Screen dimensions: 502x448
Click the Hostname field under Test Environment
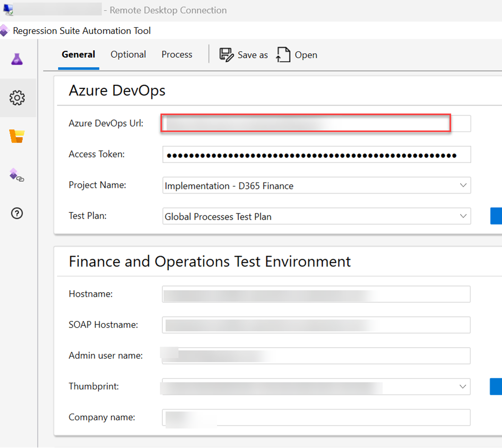pos(317,294)
